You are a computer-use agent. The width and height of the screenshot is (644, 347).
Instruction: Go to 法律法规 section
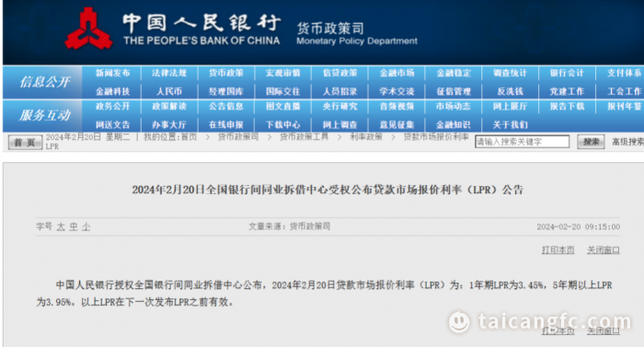[x=169, y=74]
